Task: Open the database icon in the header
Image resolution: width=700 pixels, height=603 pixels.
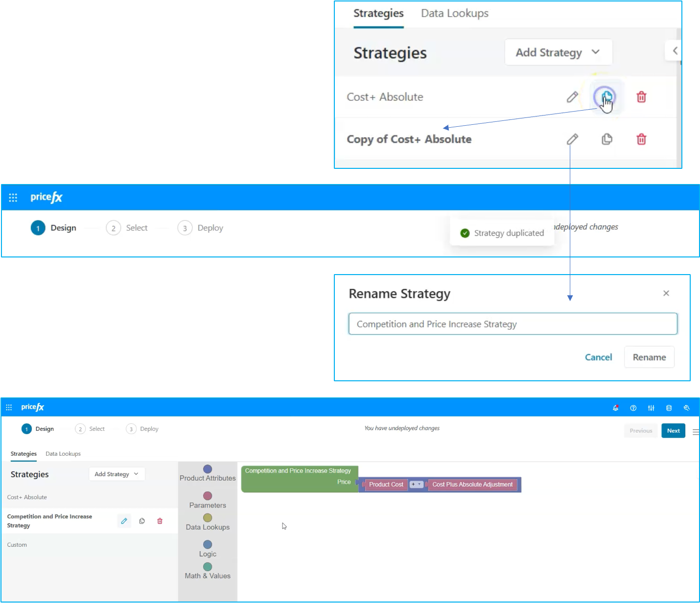Action: click(669, 408)
